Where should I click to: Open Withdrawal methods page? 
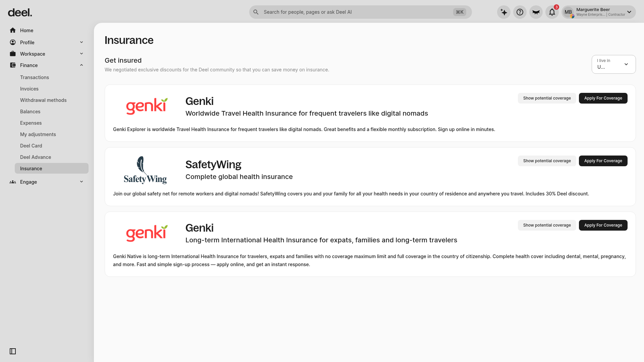pyautogui.click(x=43, y=100)
